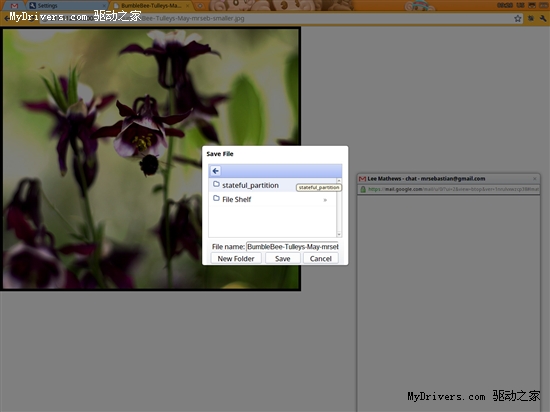Click the flower image in the page
Image resolution: width=550 pixels, height=412 pixels.
[151, 158]
